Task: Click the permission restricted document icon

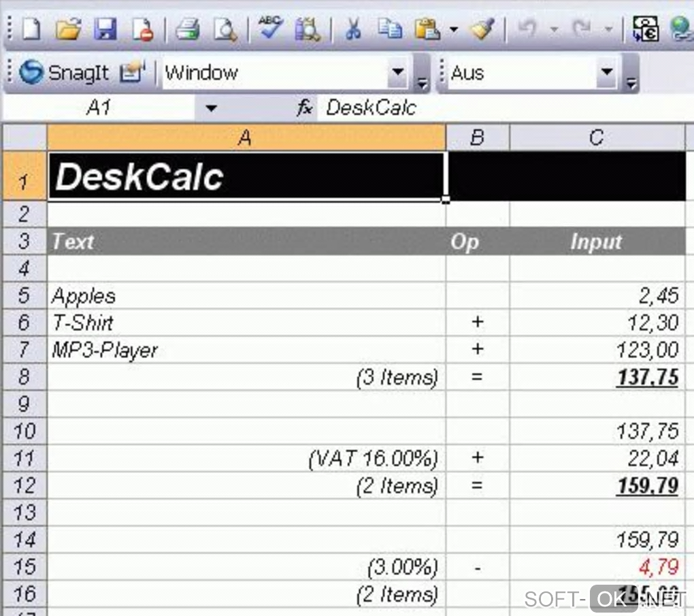Action: click(142, 29)
